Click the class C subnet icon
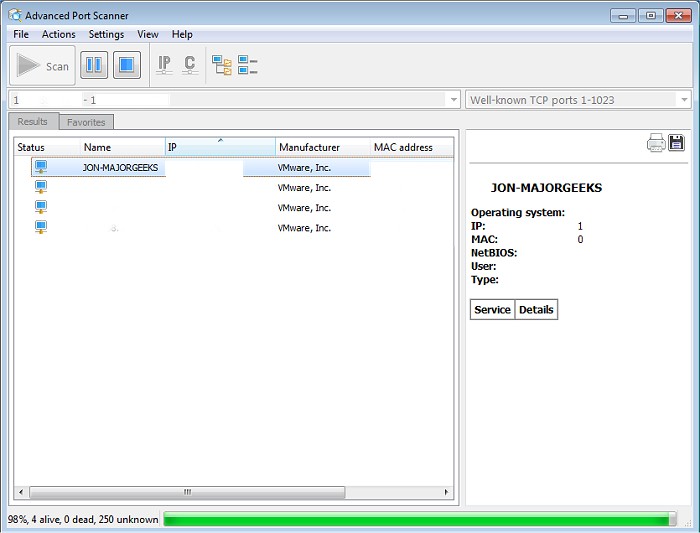 [x=190, y=65]
